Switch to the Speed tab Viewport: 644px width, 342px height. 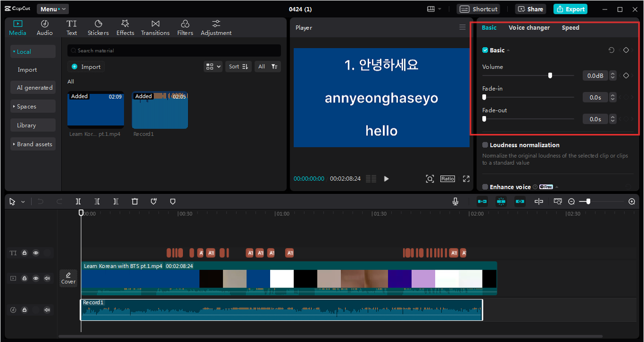click(571, 28)
